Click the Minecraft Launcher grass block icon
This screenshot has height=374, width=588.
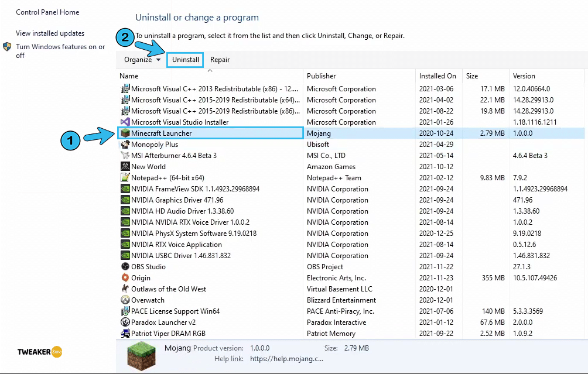point(125,133)
